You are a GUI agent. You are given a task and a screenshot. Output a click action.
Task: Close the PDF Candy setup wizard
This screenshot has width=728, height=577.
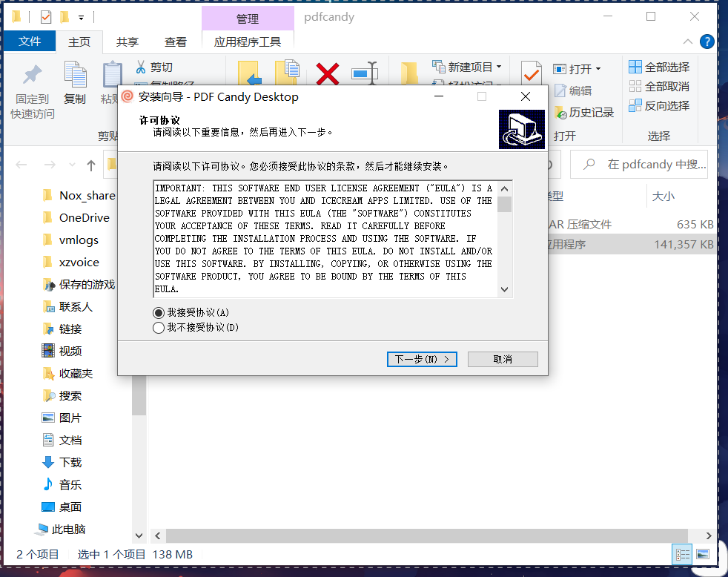[x=526, y=96]
